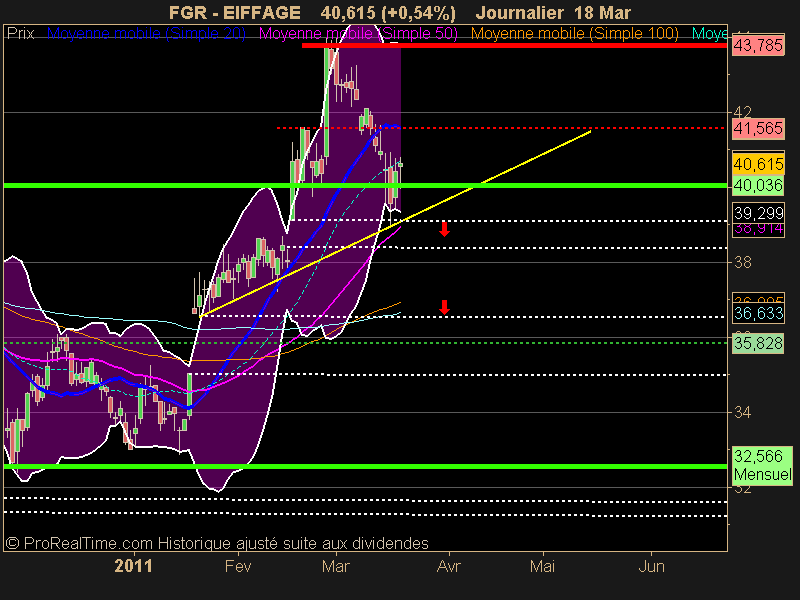Click the 36,633 cyan price label
Image resolution: width=800 pixels, height=600 pixels.
[x=758, y=313]
